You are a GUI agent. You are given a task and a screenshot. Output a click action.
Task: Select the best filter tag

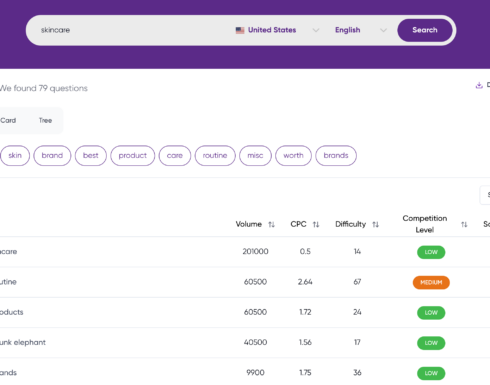pyautogui.click(x=91, y=155)
